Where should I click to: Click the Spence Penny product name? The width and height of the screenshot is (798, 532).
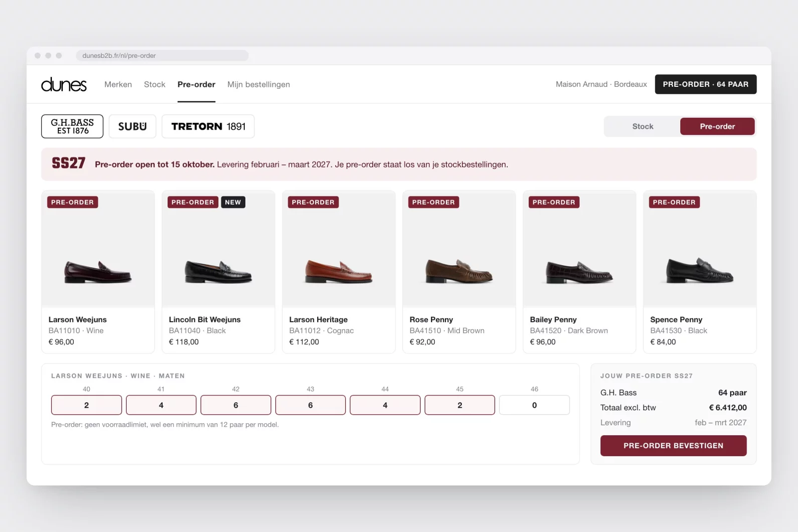point(676,320)
